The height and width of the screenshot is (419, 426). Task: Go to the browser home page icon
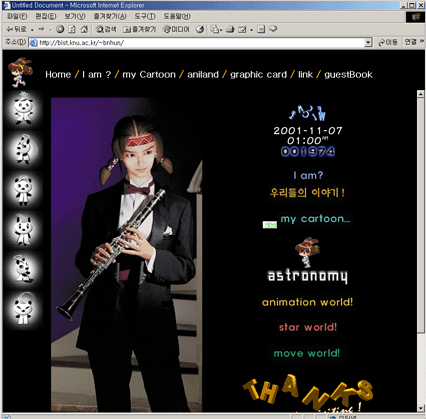point(84,29)
